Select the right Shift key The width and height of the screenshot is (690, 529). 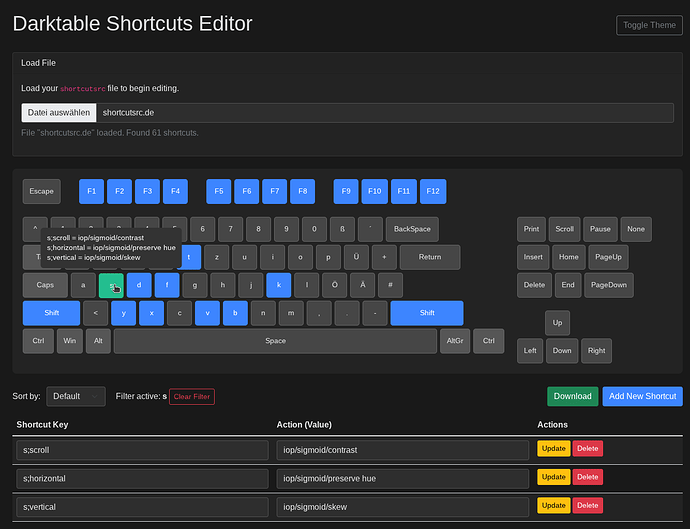tap(427, 313)
